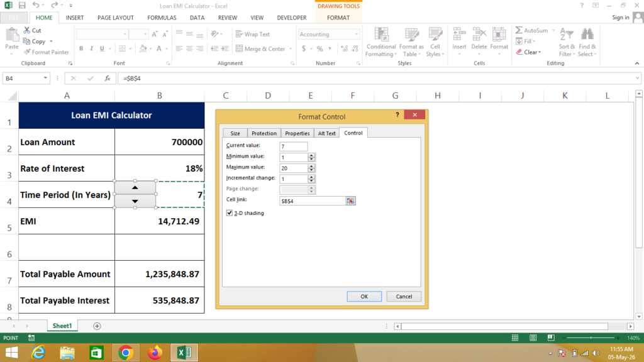Click Increase Font Size icon
The height and width of the screenshot is (362, 644).
[x=155, y=35]
